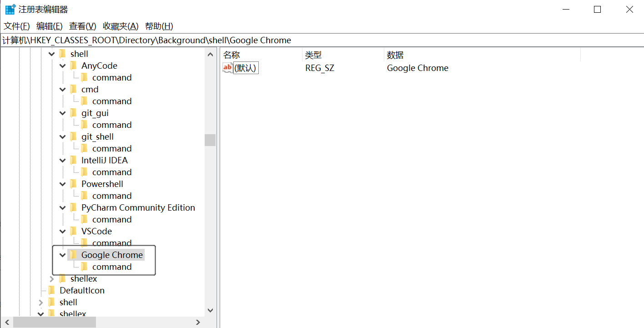This screenshot has height=328, width=644.
Task: Click the folder icon beside cmd key
Action: [x=73, y=89]
